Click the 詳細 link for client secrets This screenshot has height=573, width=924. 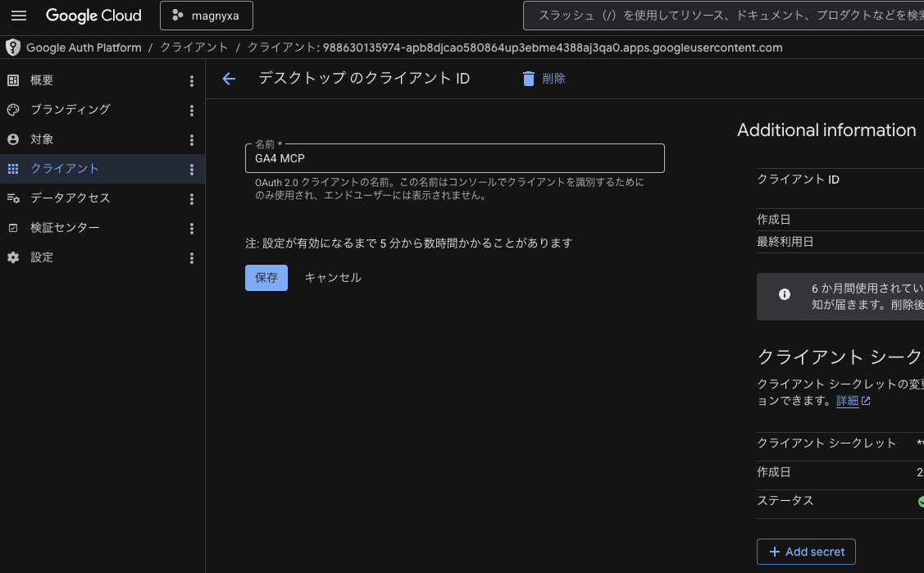click(847, 401)
